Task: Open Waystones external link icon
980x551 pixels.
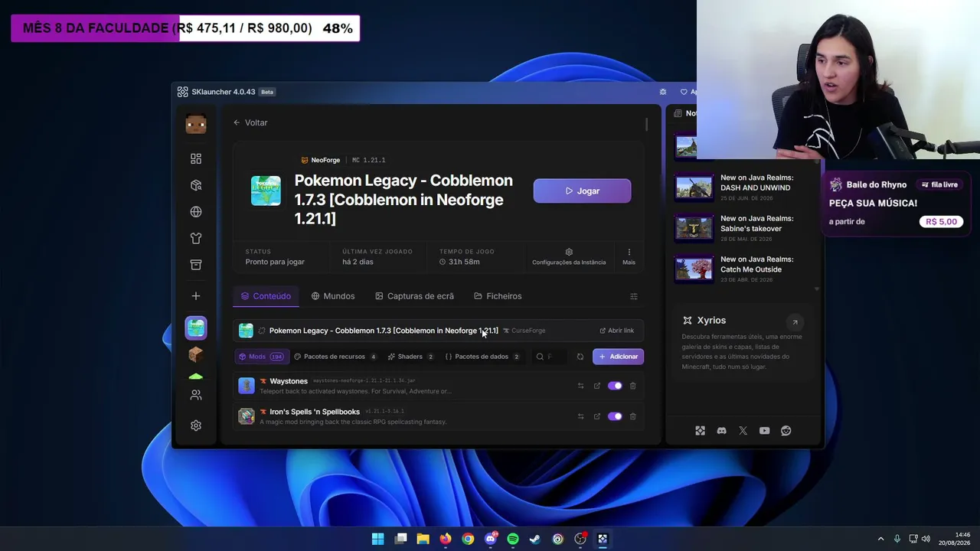Action: (597, 386)
